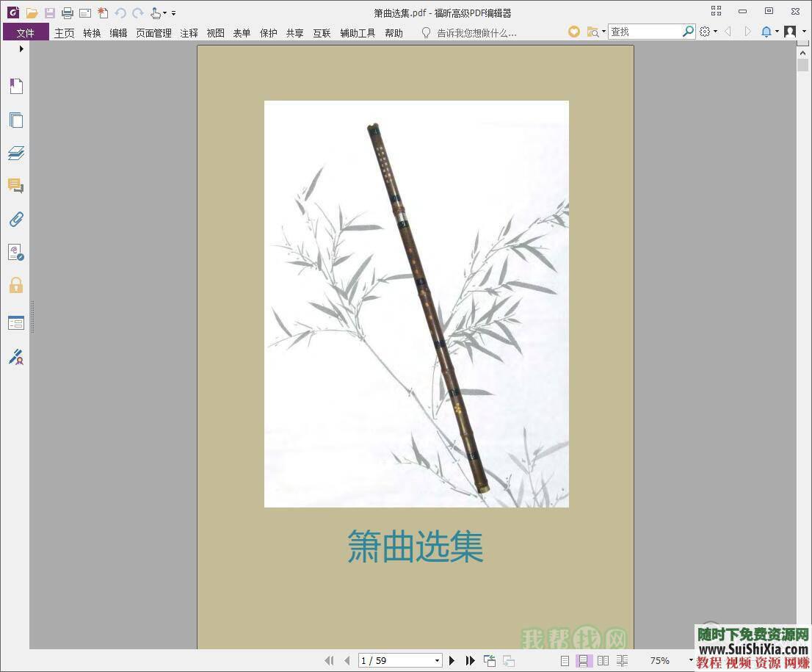The width and height of the screenshot is (812, 672).
Task: Switch to the 页面管理 ribbon tab
Action: pos(153,32)
